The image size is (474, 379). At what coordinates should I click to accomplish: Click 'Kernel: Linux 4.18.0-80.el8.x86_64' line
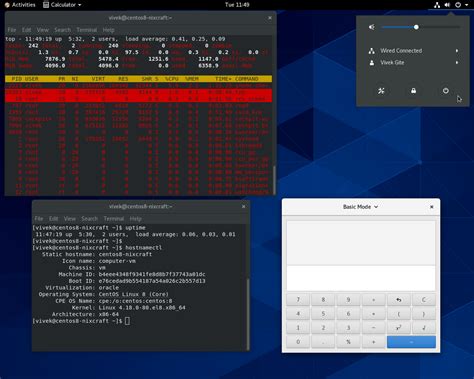point(128,308)
